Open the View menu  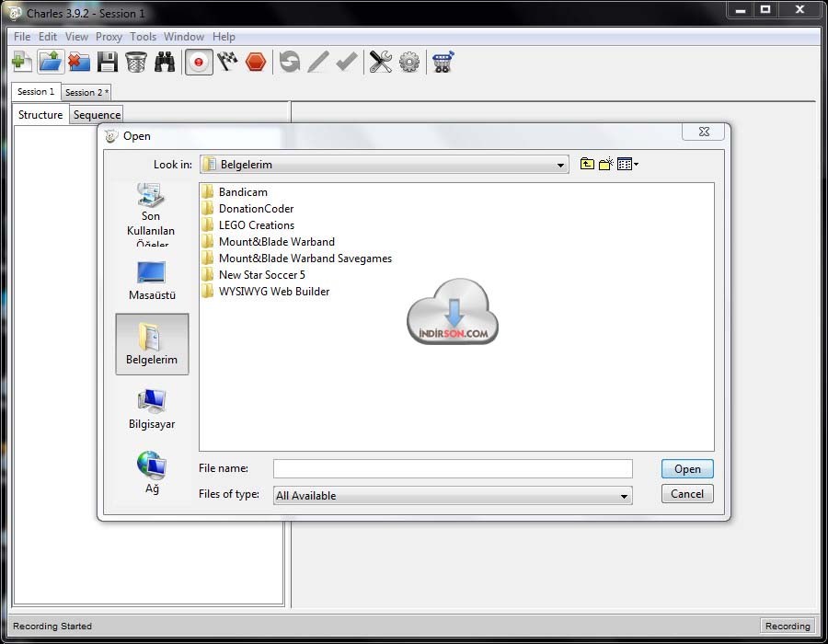[76, 37]
